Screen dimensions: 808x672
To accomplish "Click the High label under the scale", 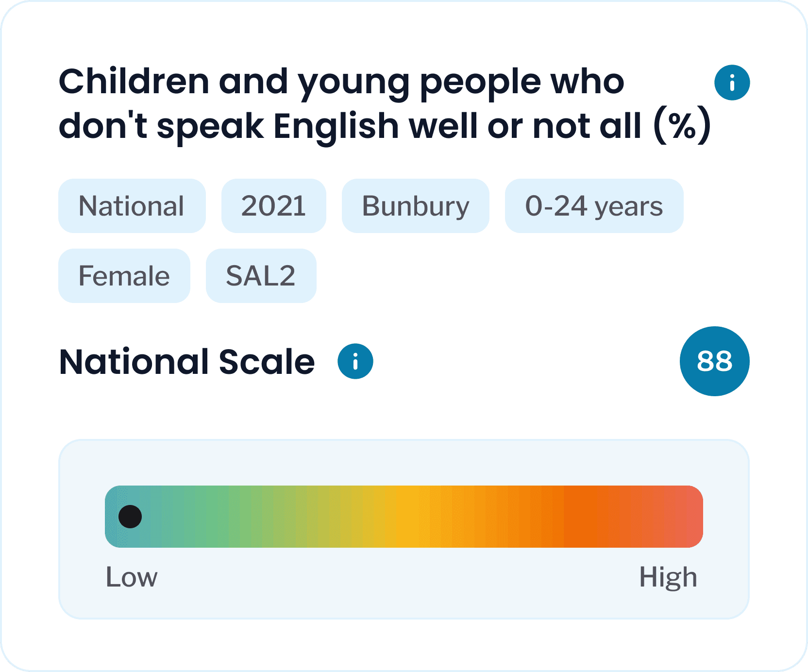I will click(668, 577).
